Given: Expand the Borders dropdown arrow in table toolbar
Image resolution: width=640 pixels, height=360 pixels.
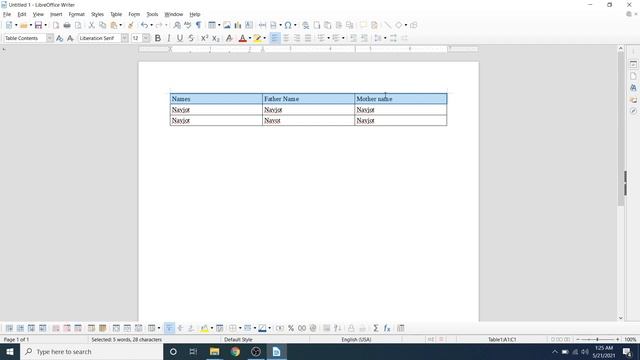Looking at the screenshot, I should 240,328.
